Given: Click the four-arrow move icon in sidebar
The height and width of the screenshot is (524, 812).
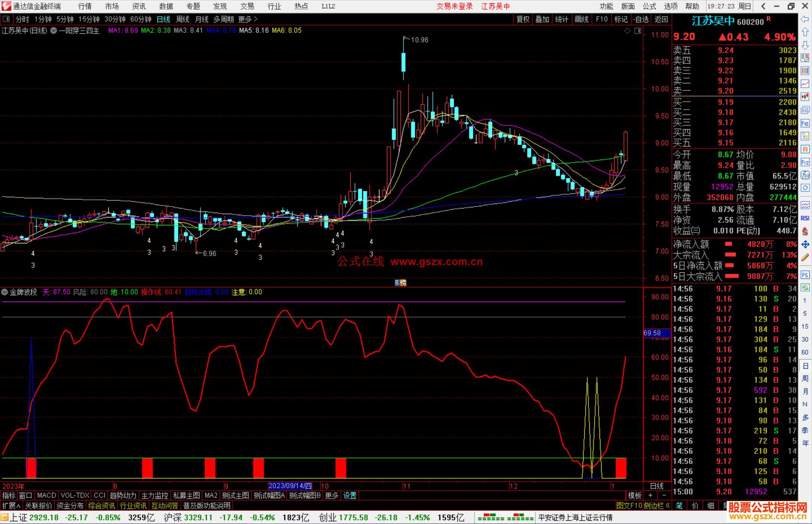Looking at the screenshot, I should click(805, 245).
